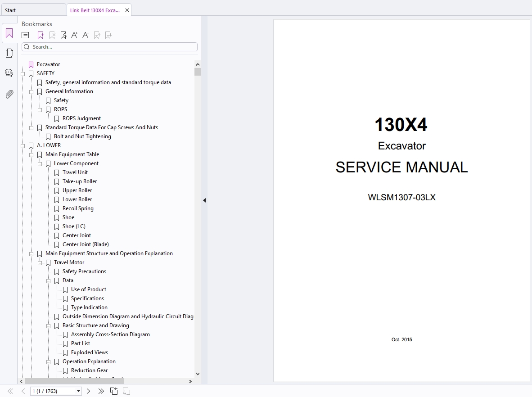
Task: Click the collapse all bookmarks icon
Action: pos(108,35)
